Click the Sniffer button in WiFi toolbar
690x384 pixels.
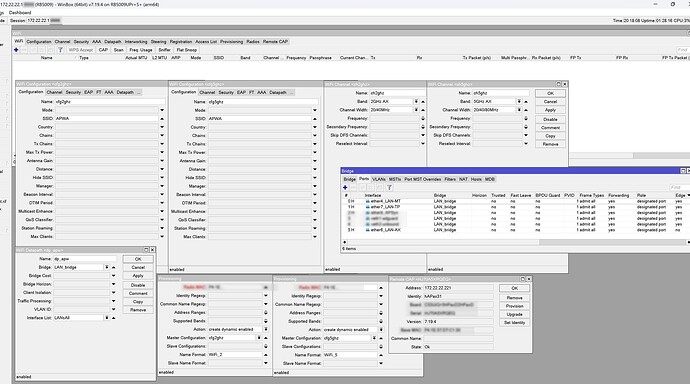tap(164, 50)
